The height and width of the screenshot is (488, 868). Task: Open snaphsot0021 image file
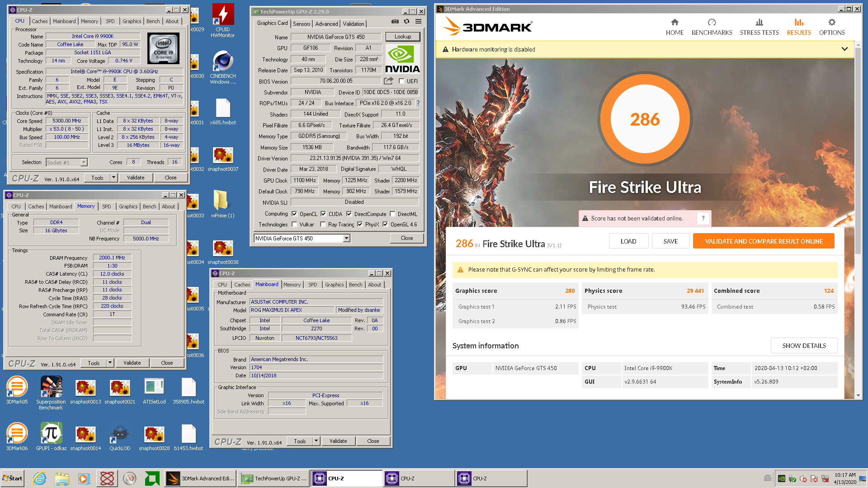tap(120, 391)
